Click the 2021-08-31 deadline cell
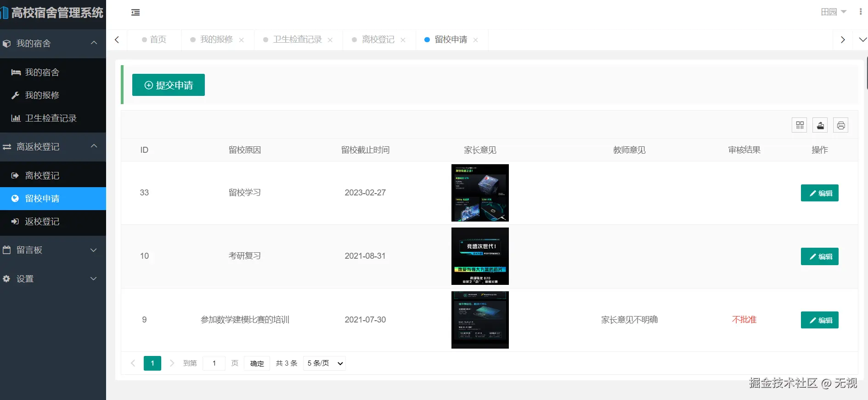 pos(365,256)
